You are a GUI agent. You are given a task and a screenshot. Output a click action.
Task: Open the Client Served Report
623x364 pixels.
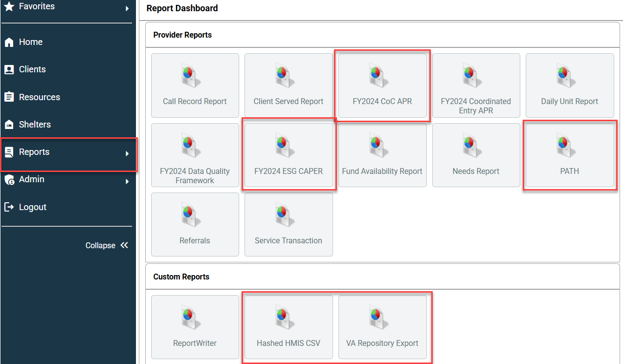[x=289, y=86]
